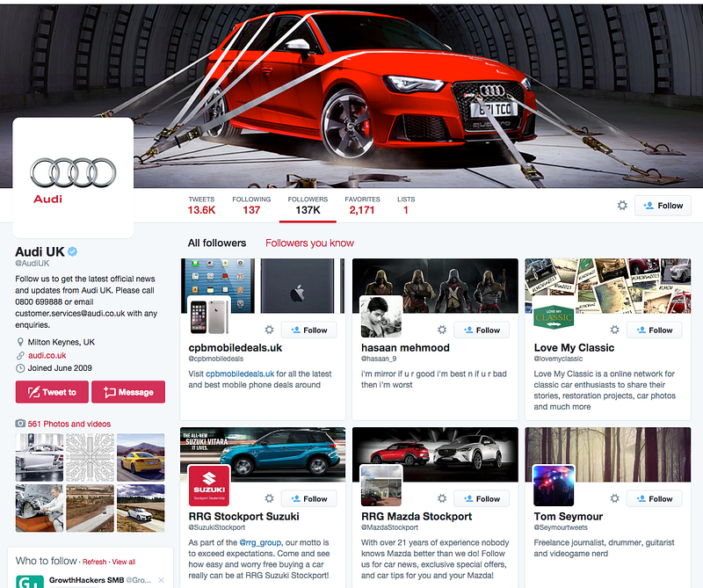Viewport: 703px width, 588px height.
Task: Click the RRG Mazda Stockport dealership avatar
Action: coord(381,485)
